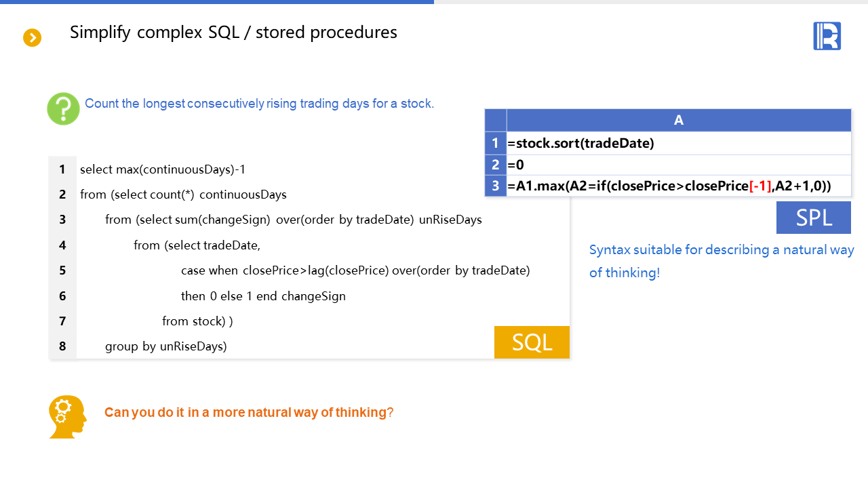Click the 'Count the longest consecutively rising' text
The width and height of the screenshot is (868, 488).
tap(259, 104)
